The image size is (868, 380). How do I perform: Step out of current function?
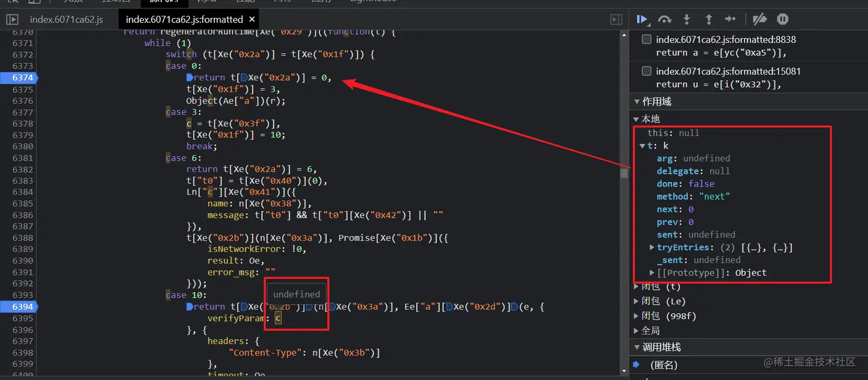tap(708, 20)
